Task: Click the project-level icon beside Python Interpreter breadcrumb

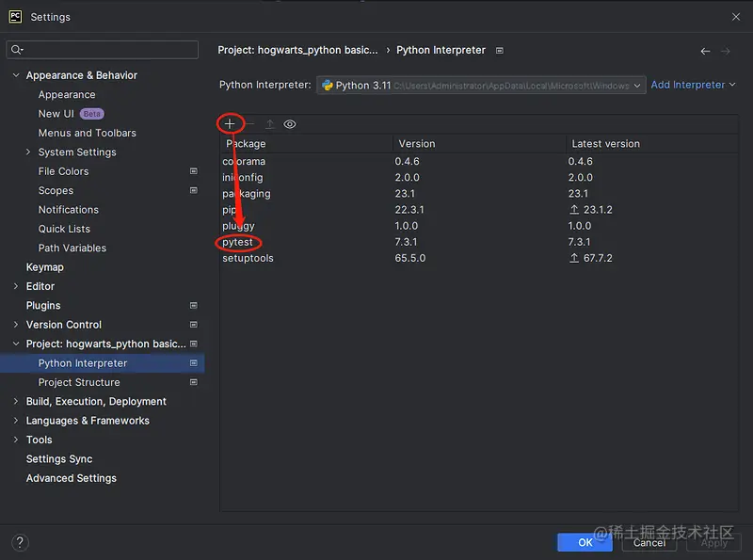Action: (500, 51)
